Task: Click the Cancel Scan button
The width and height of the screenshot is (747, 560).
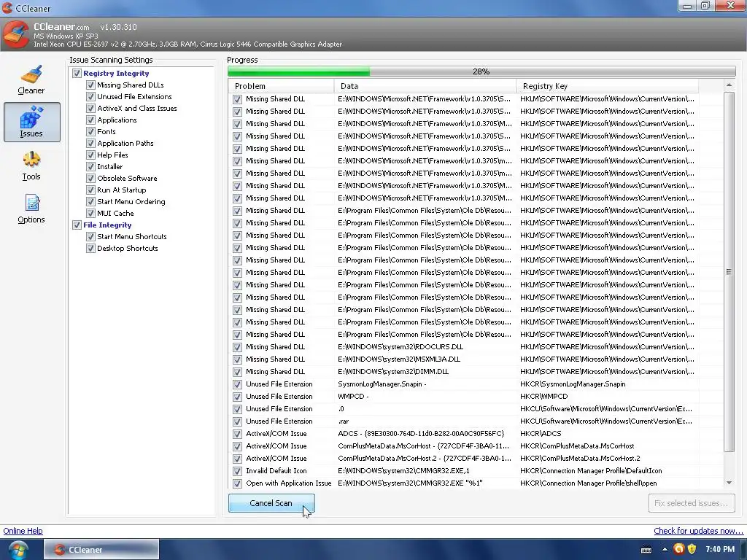Action: click(x=271, y=503)
